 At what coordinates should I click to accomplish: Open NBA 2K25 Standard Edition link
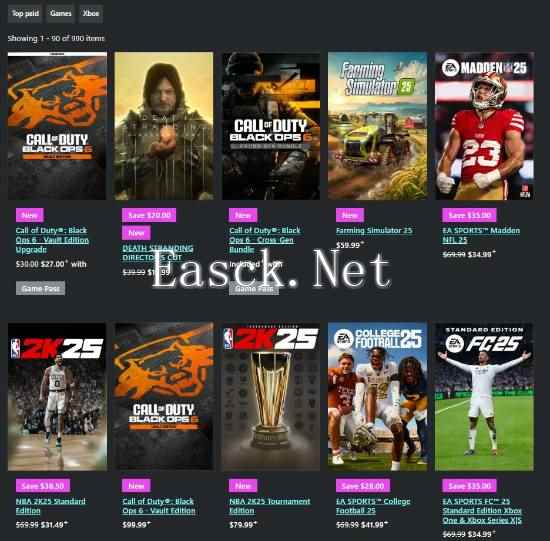click(51, 506)
